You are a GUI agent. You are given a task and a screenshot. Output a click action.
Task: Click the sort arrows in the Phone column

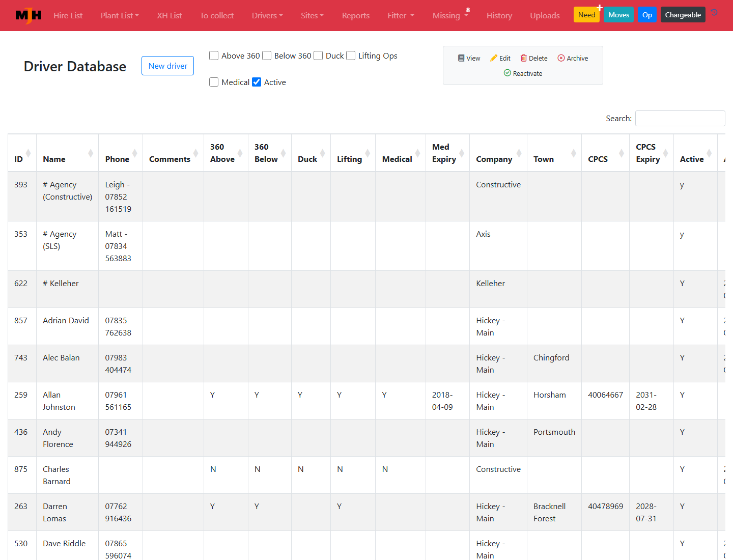coord(135,153)
